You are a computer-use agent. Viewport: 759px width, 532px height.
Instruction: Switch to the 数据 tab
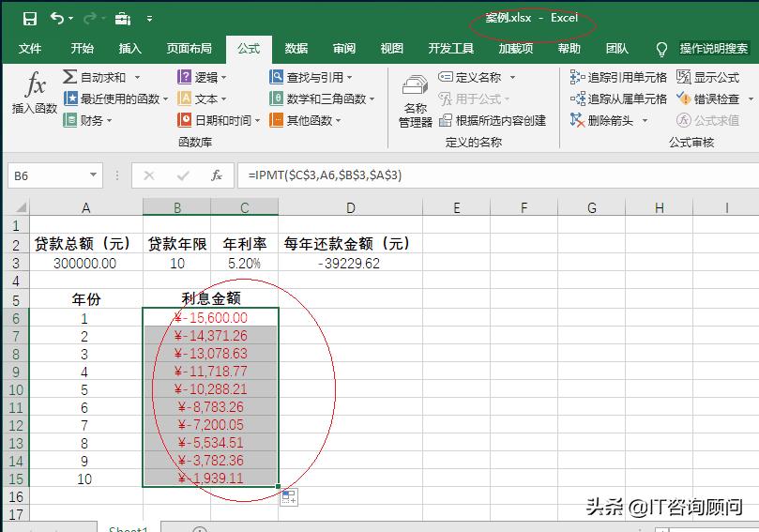click(x=296, y=49)
